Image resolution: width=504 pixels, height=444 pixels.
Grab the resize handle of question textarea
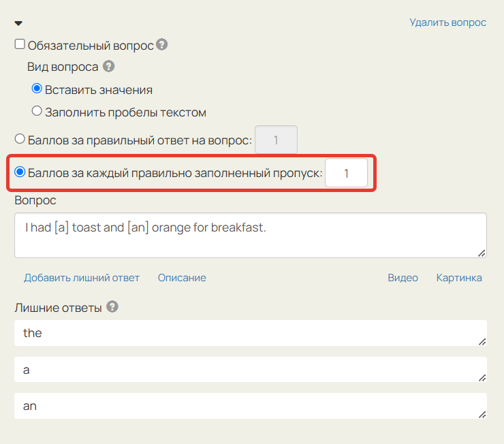(481, 253)
